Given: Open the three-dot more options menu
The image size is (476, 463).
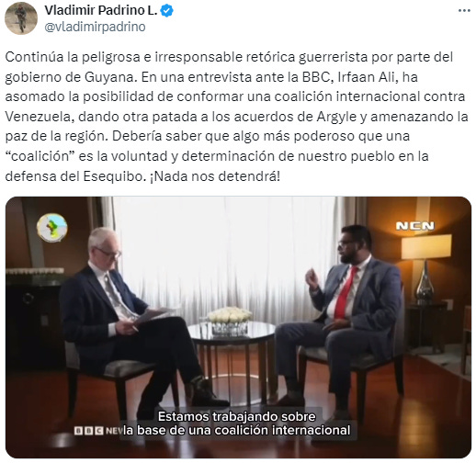Looking at the screenshot, I should coord(464,11).
